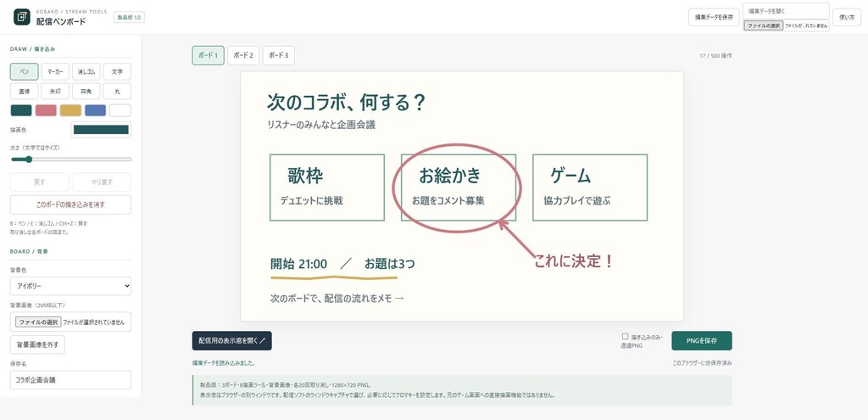Switch to ボード 3 tab
Screen dimensions: 868x420
click(278, 55)
